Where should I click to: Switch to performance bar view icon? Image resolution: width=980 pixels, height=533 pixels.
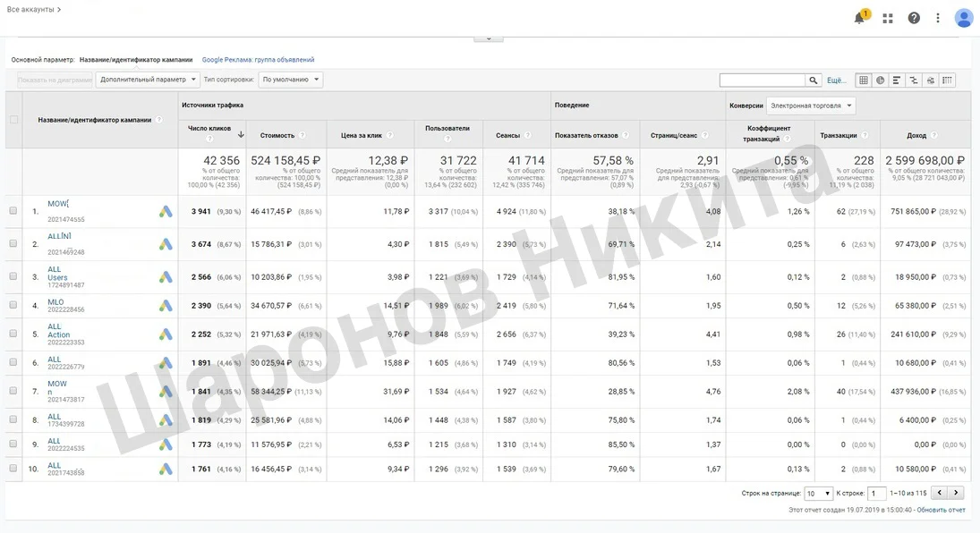click(x=897, y=80)
